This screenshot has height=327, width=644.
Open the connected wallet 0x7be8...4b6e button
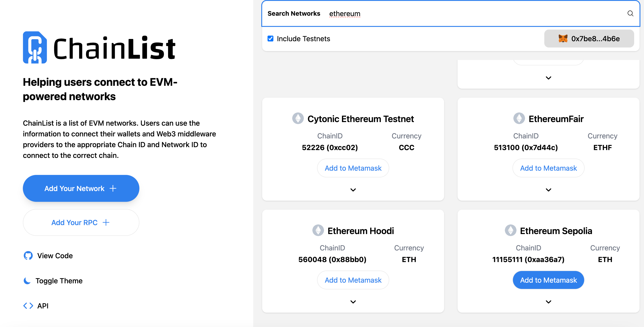pyautogui.click(x=589, y=39)
